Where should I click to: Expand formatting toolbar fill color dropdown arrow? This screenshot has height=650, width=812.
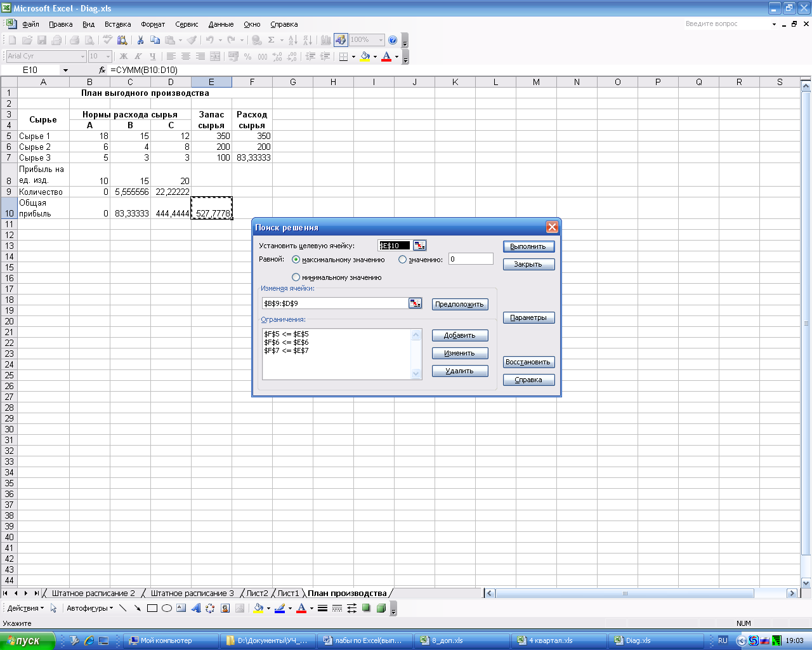click(x=375, y=56)
